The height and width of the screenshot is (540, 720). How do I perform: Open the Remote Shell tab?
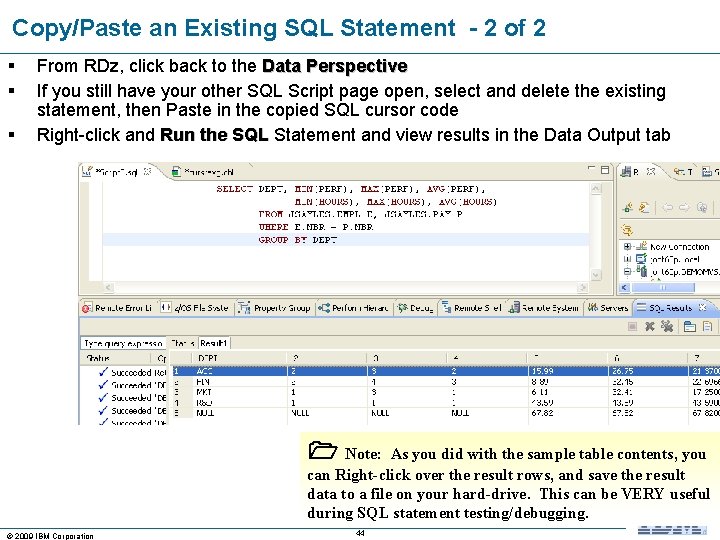coord(472,308)
